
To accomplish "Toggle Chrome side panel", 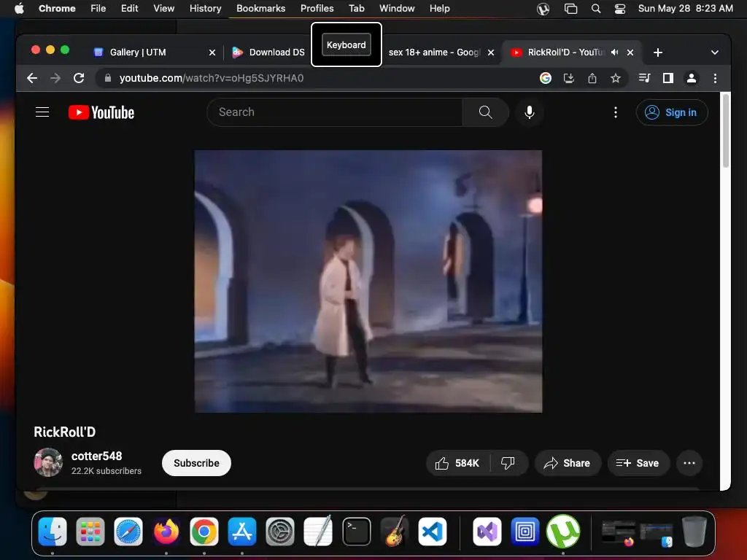I will (668, 78).
